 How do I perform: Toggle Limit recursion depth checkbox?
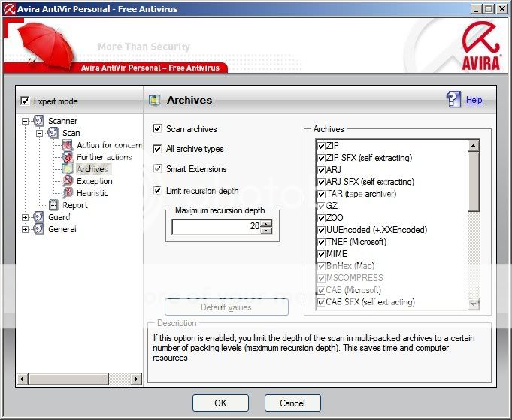tap(157, 190)
